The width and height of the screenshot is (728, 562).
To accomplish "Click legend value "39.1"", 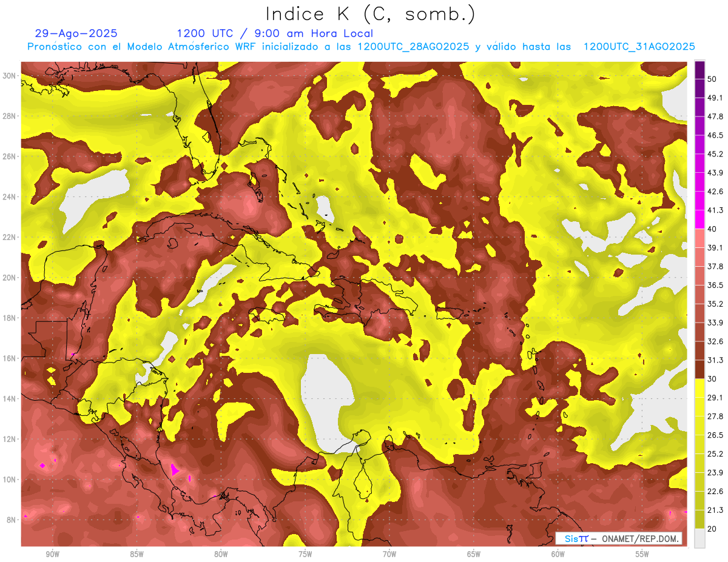I will pos(715,247).
